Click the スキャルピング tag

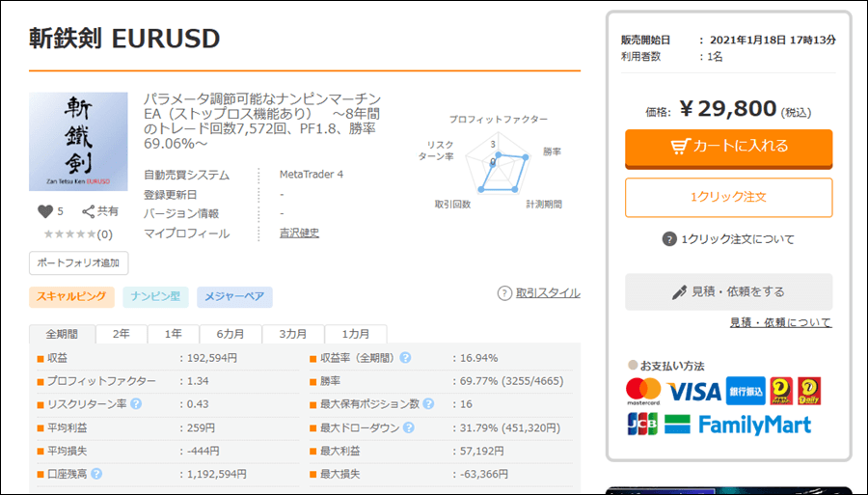(72, 297)
